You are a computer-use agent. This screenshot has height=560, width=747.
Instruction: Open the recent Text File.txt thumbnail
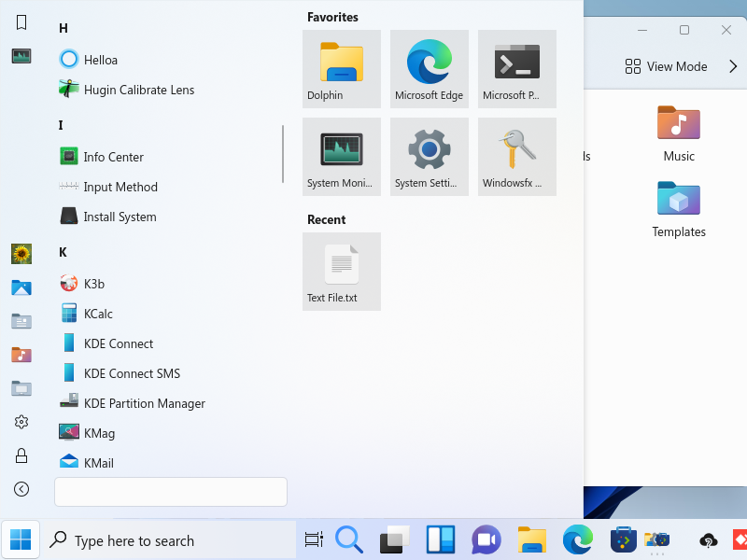341,271
